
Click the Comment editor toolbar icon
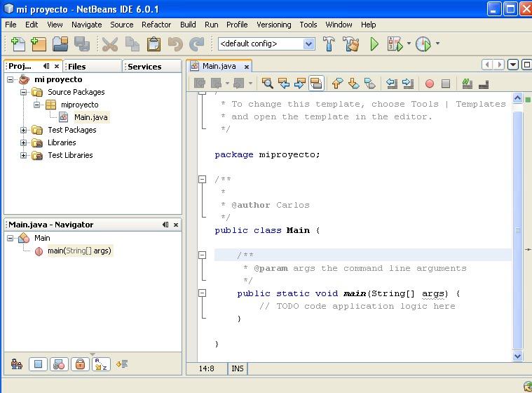tap(468, 84)
